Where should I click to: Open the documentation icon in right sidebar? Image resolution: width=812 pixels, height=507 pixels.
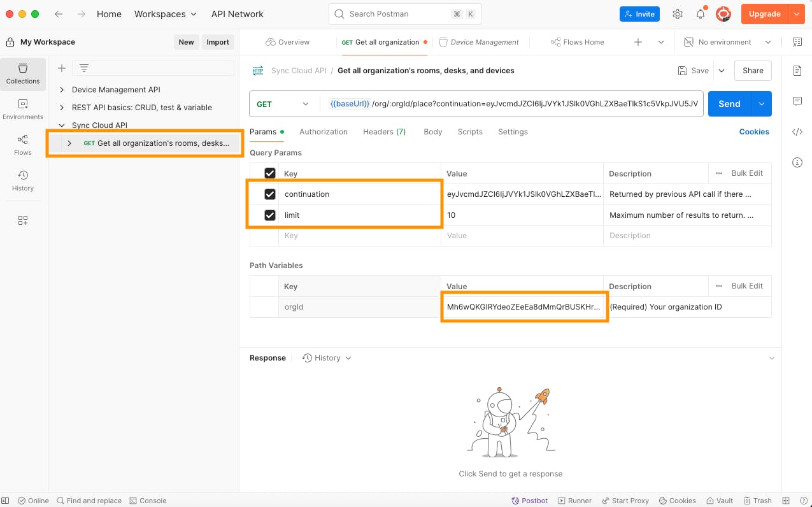(797, 71)
